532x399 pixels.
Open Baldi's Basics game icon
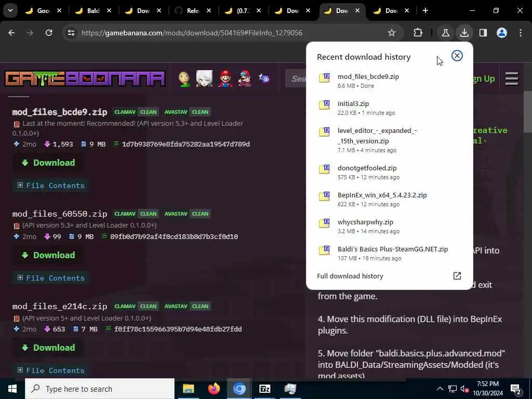[184, 79]
